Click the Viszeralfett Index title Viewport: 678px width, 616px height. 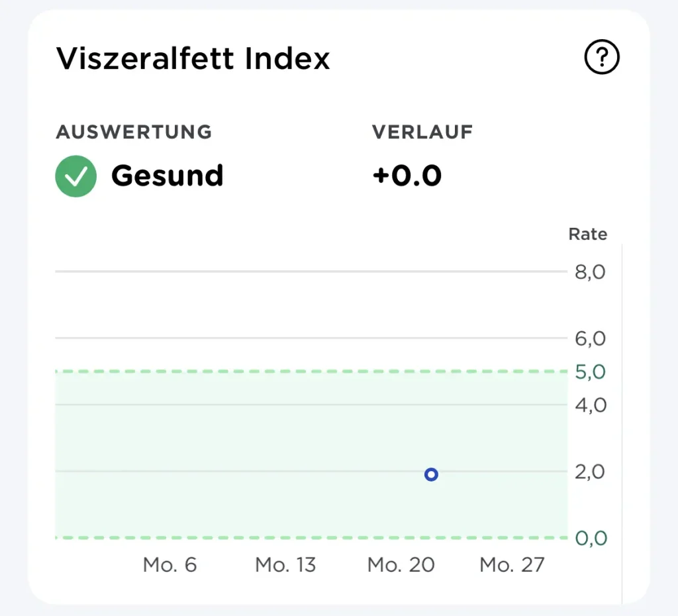pyautogui.click(x=193, y=58)
